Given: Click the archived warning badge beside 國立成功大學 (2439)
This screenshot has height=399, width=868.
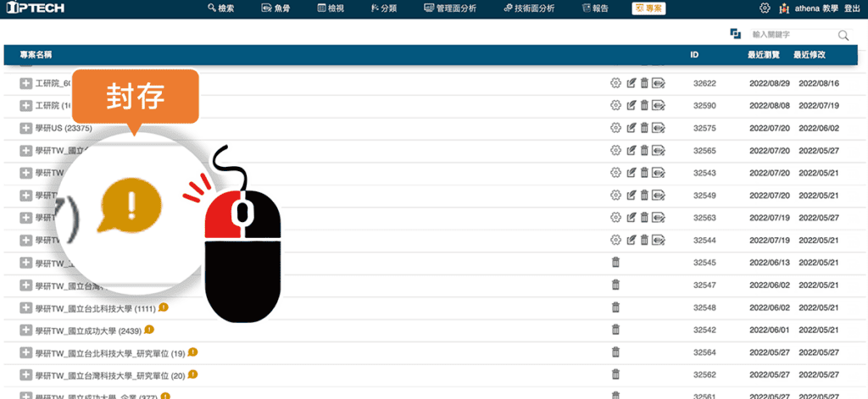Looking at the screenshot, I should click(149, 329).
